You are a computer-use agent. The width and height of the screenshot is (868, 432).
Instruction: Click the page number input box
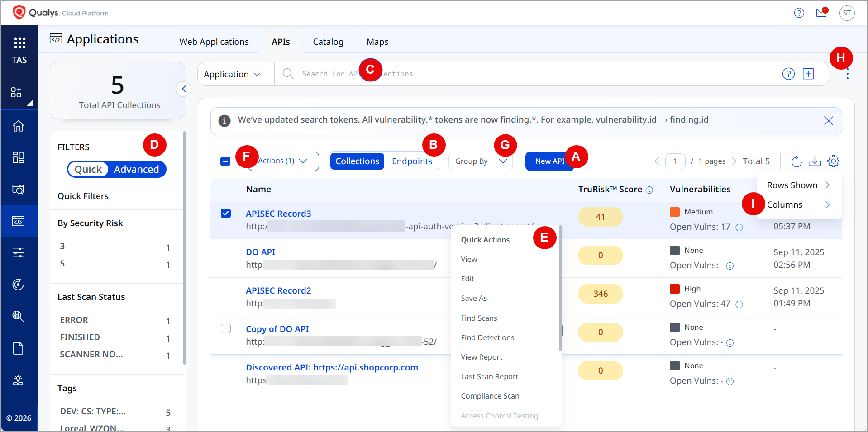pyautogui.click(x=675, y=161)
